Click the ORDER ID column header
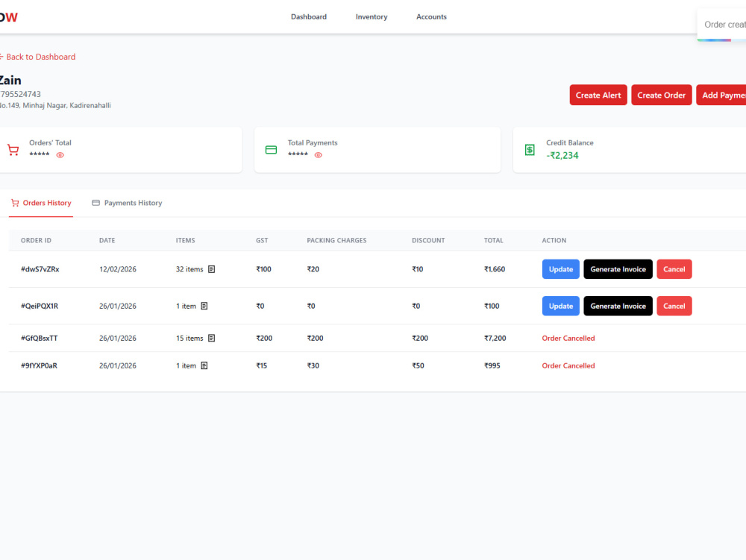The image size is (746, 560). click(36, 241)
